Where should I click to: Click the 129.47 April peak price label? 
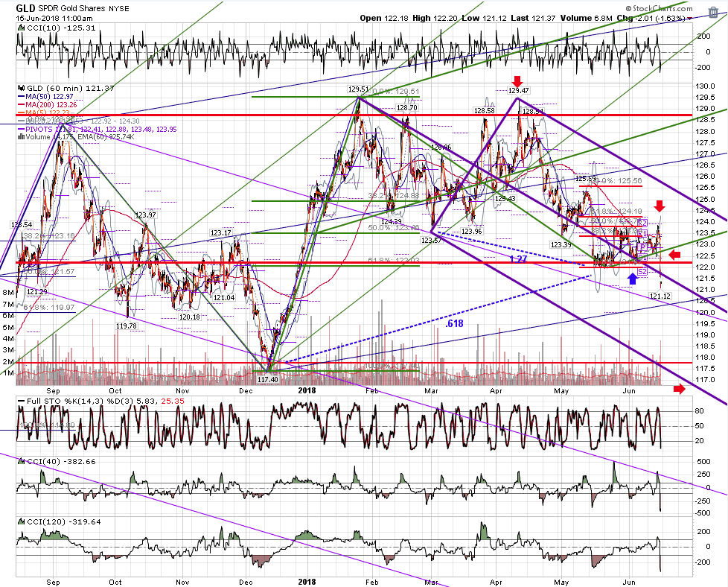tap(519, 91)
